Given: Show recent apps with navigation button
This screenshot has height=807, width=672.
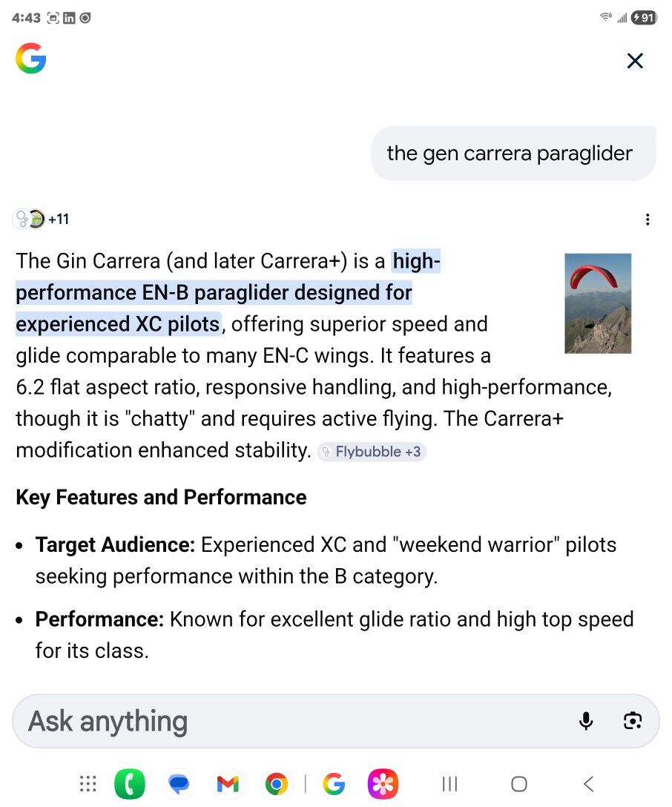Looking at the screenshot, I should pyautogui.click(x=449, y=784).
